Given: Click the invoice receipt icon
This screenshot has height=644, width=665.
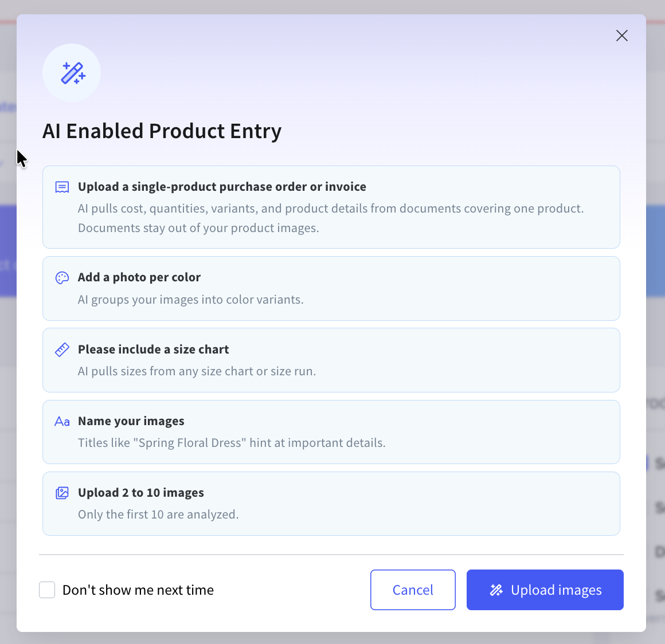Looking at the screenshot, I should [x=62, y=187].
